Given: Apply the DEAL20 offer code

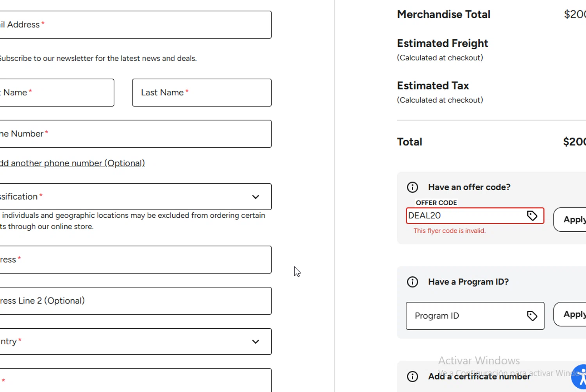Looking at the screenshot, I should [x=572, y=220].
